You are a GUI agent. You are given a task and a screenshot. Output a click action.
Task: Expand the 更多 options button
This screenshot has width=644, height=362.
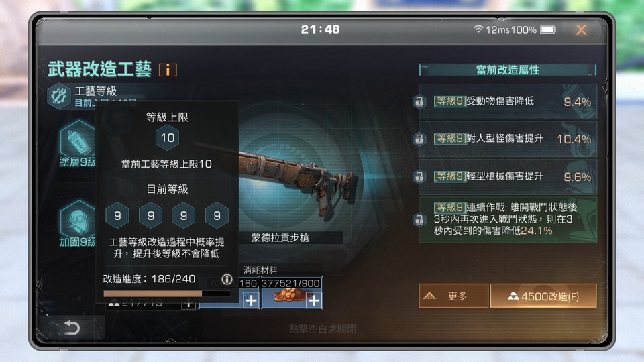pyautogui.click(x=453, y=296)
